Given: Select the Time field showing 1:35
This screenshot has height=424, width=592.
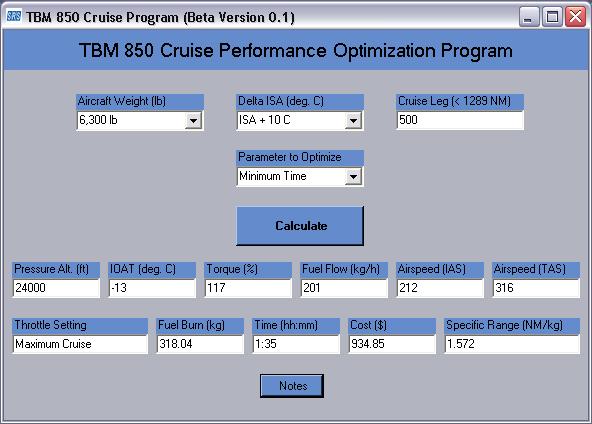Looking at the screenshot, I should click(x=296, y=344).
